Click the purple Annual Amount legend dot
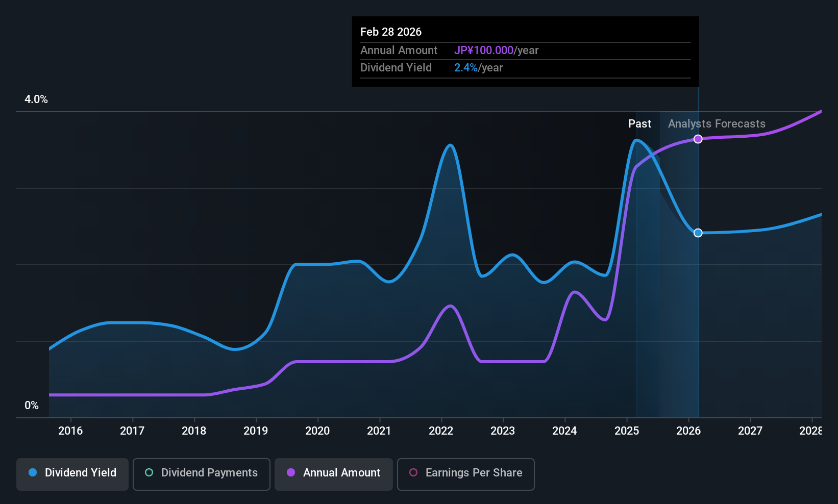The width and height of the screenshot is (838, 504). (x=291, y=472)
